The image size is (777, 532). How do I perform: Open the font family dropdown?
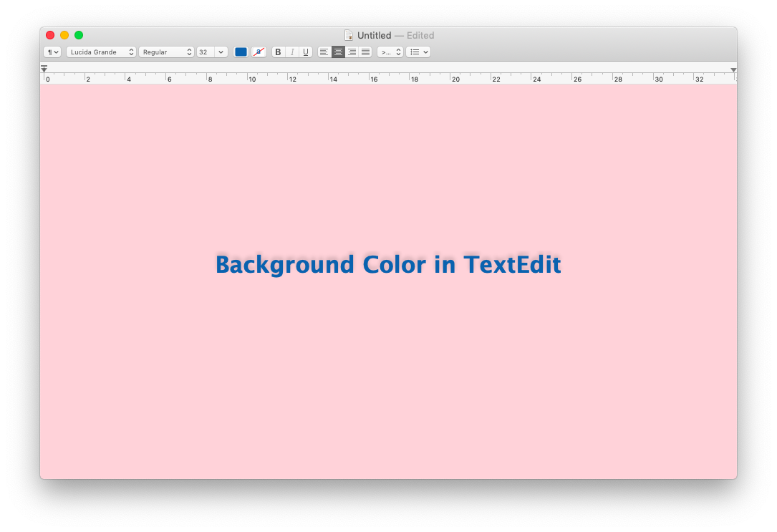(x=101, y=52)
